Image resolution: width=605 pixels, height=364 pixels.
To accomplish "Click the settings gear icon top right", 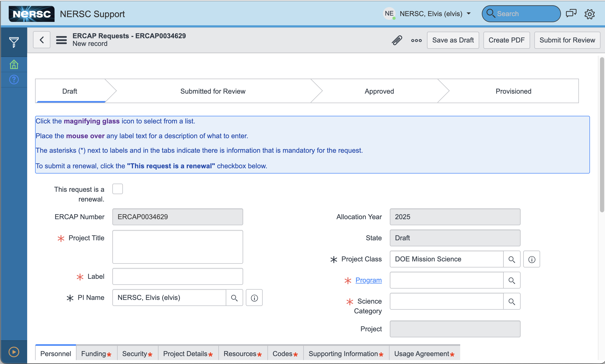I will pyautogui.click(x=589, y=14).
